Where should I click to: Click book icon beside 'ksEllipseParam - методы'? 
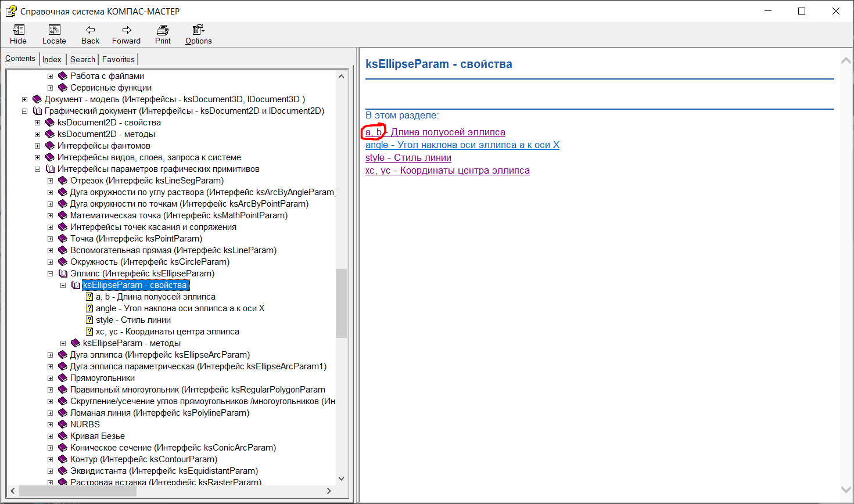76,343
